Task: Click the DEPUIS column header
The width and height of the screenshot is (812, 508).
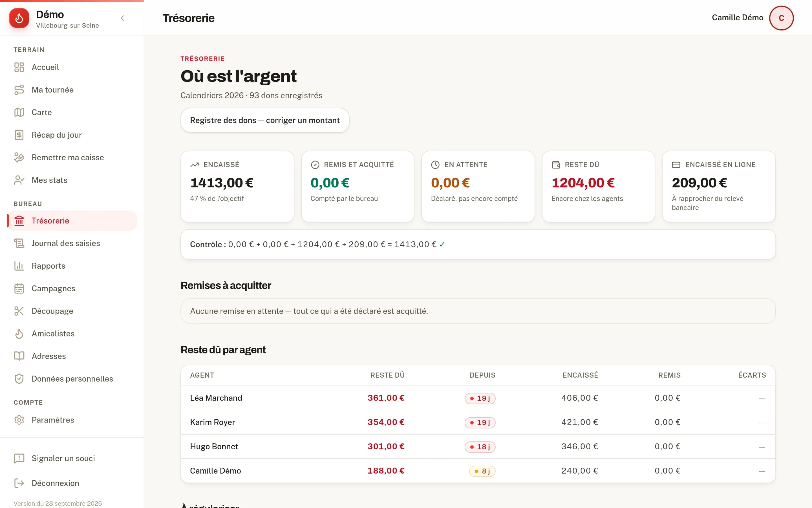Action: click(482, 375)
